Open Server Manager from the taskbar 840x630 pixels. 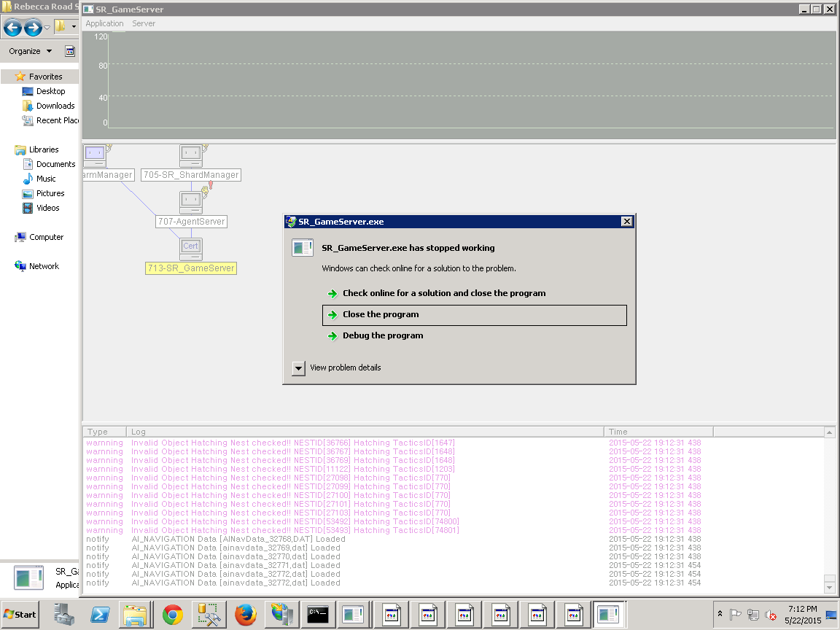[63, 615]
